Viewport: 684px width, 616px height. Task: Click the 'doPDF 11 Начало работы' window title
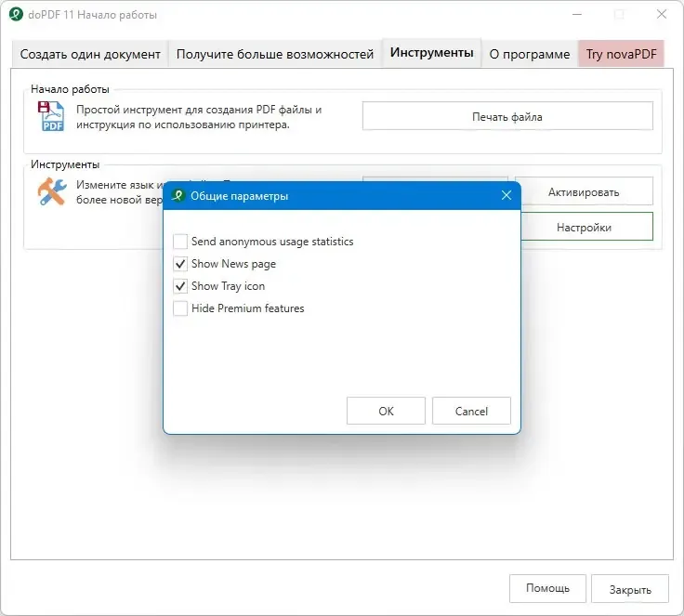tap(93, 15)
